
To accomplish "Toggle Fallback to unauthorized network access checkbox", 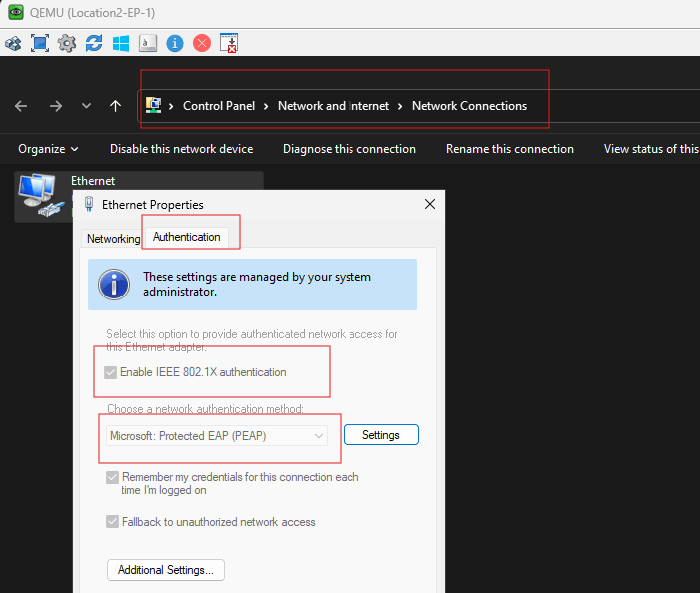I will pos(112,521).
